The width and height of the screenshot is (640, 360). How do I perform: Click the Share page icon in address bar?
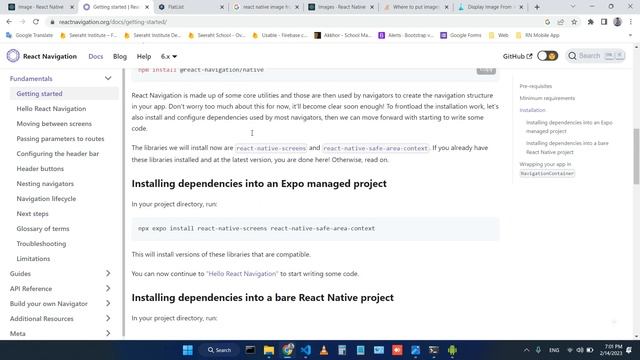(561, 22)
